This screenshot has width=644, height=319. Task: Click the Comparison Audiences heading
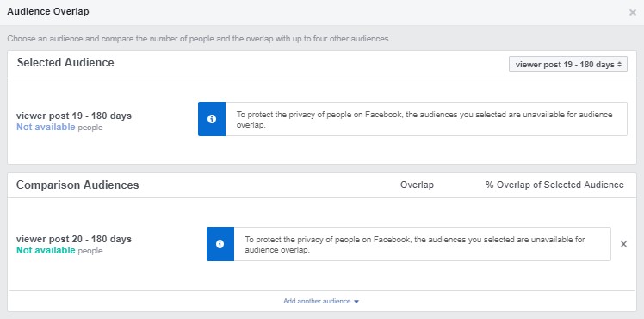(77, 185)
